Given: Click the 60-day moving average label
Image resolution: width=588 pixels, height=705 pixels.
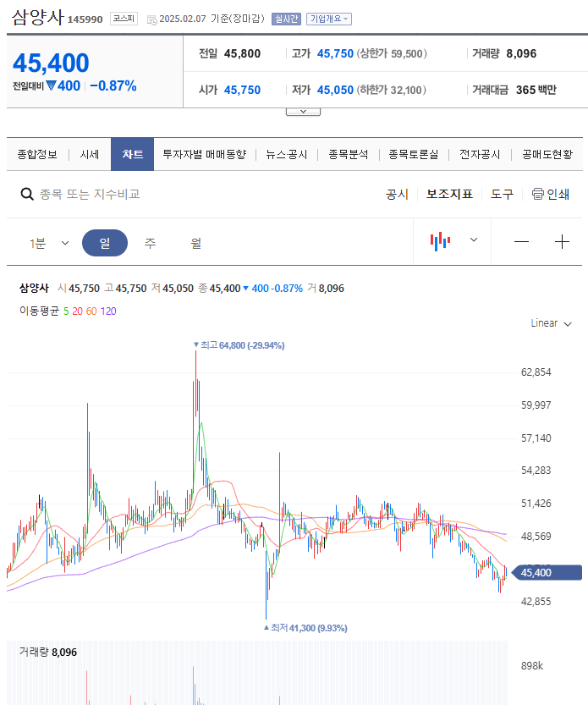Looking at the screenshot, I should [91, 311].
